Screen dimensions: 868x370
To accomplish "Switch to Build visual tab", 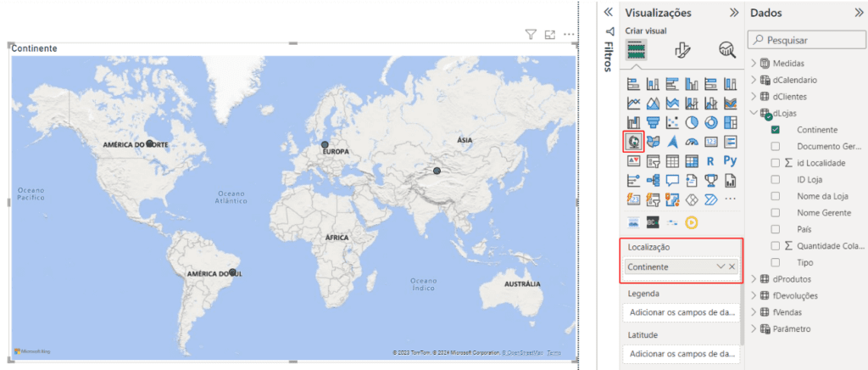I will click(636, 50).
